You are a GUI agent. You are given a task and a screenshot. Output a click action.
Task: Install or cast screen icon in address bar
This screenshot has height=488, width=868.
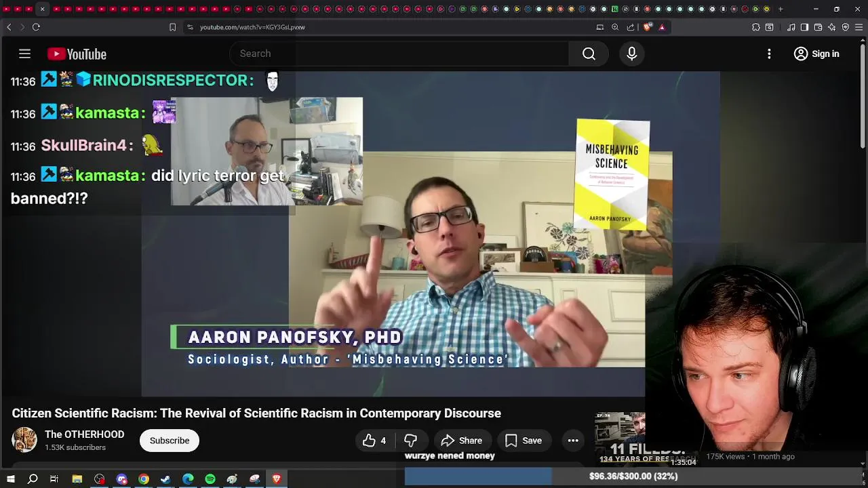point(600,27)
